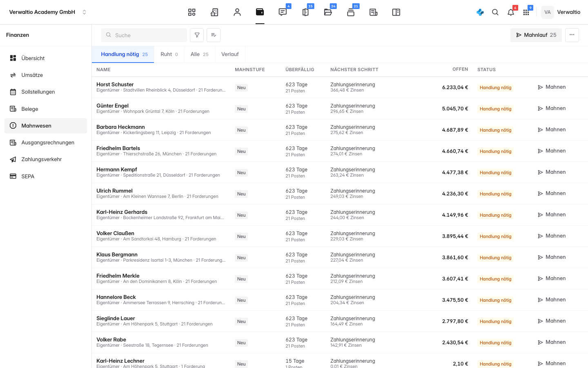Viewport: 588px width, 368px height.
Task: Open the icon with badge 15
Action: point(305,12)
